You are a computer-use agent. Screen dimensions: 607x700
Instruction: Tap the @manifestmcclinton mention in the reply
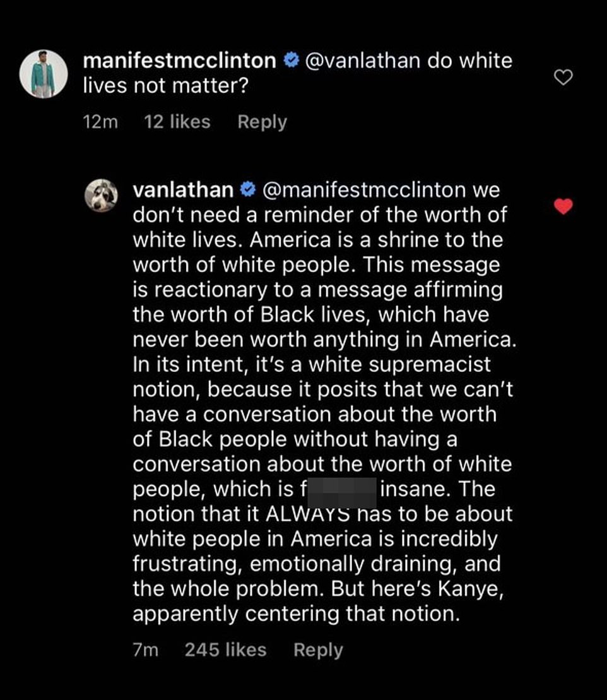(363, 189)
